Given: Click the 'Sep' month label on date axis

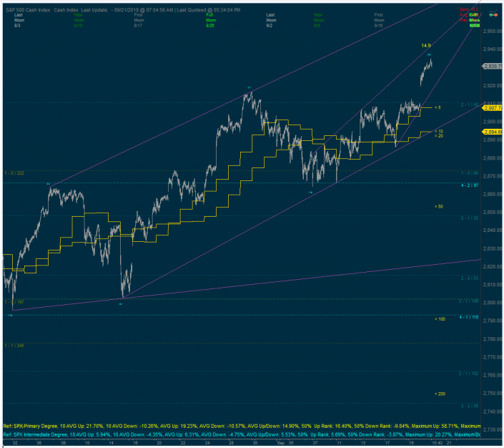Looking at the screenshot, I should (x=281, y=443).
